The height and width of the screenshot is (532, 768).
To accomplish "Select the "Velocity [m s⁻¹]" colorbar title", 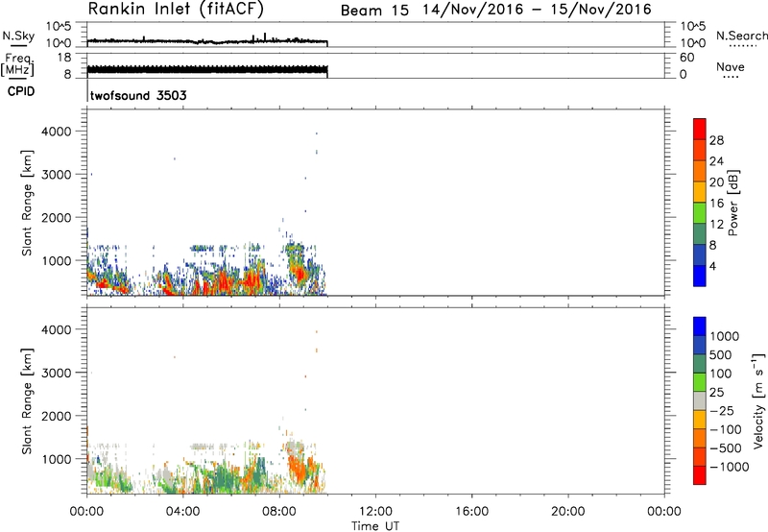I will (758, 400).
